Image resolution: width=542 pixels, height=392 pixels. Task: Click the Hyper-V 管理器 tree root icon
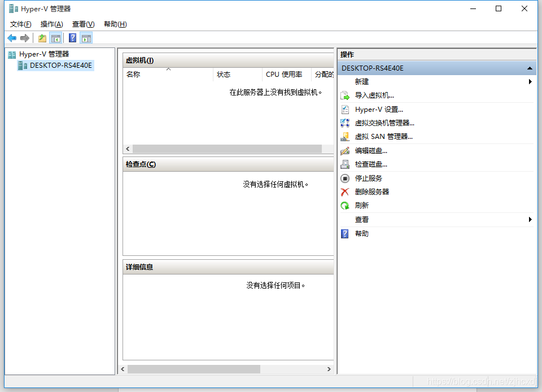pyautogui.click(x=12, y=55)
